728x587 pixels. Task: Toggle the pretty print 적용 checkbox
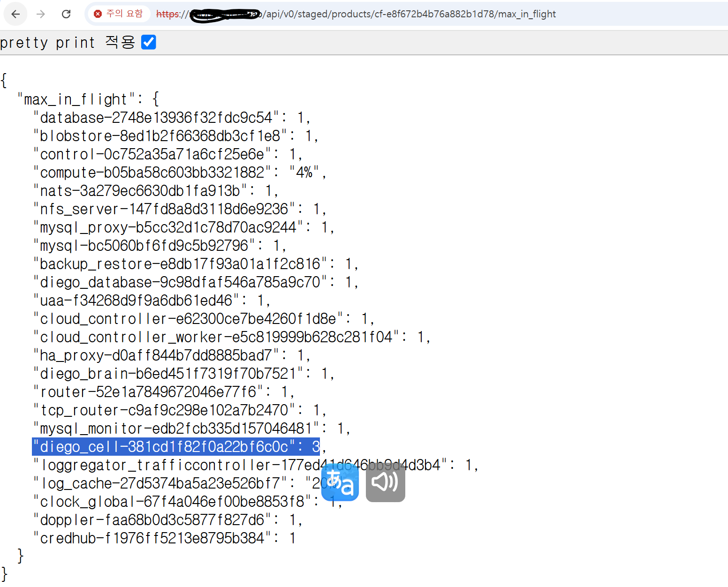(x=149, y=42)
